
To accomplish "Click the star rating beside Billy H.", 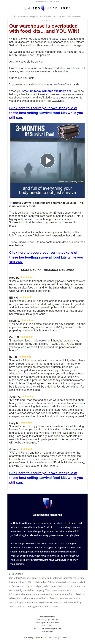I will (x=26, y=297).
